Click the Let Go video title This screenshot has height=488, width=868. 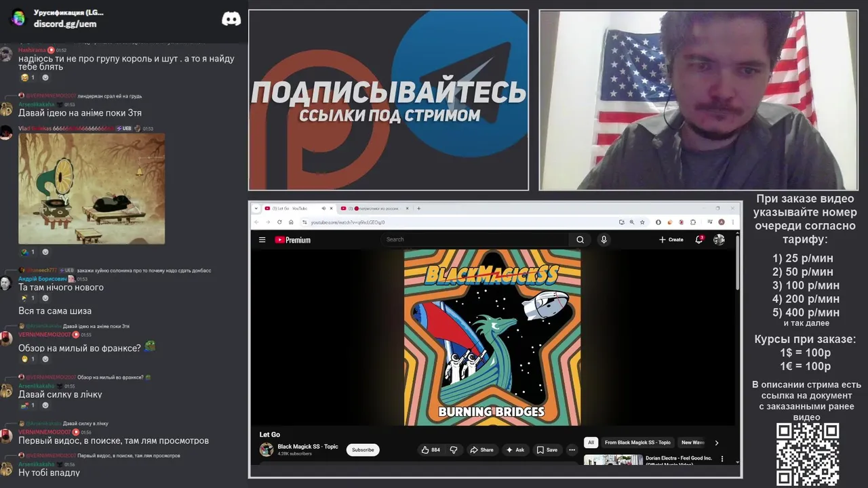270,434
